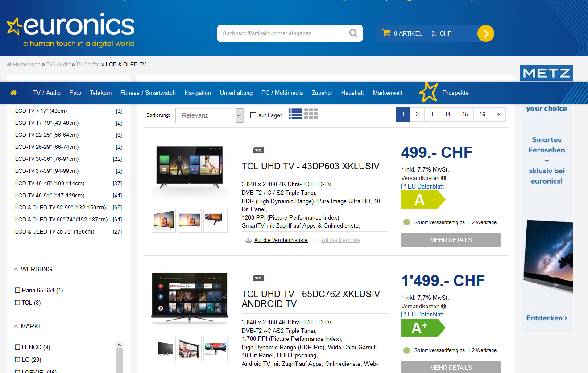Open the TV / Audio menu

[x=47, y=93]
